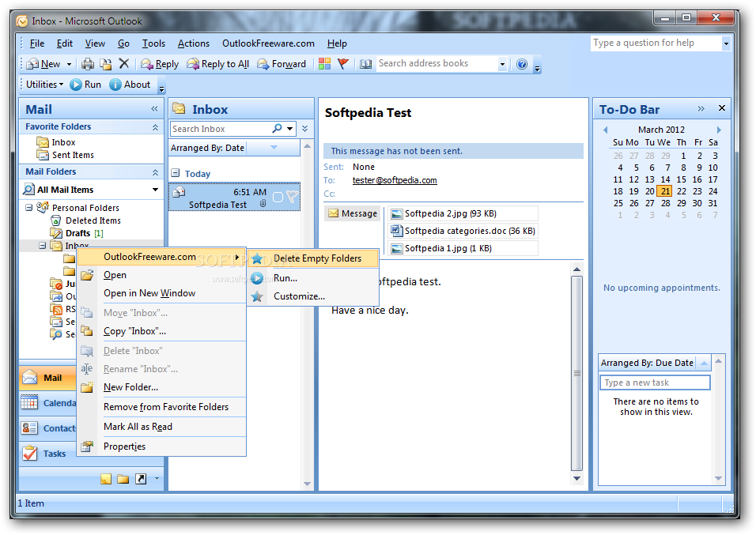Minimize the Mail navigation pane

point(154,109)
